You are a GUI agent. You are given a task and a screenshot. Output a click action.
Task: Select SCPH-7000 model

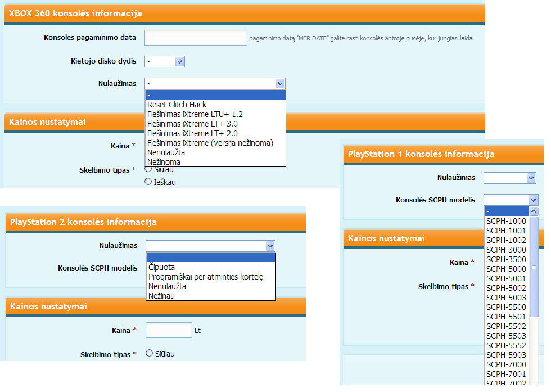click(507, 364)
